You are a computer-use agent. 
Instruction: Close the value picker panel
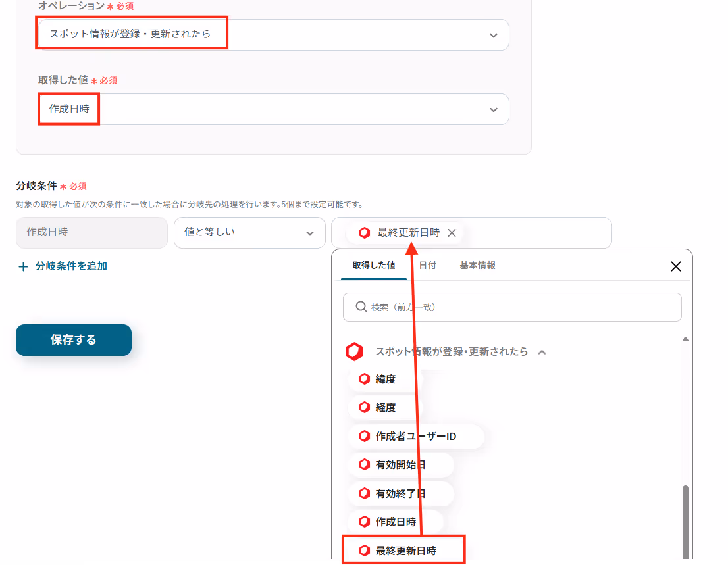pyautogui.click(x=675, y=266)
